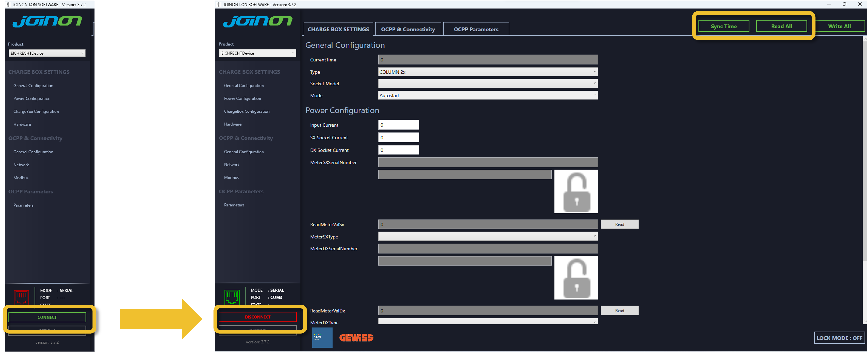Click the JOINON logo in right window
This screenshot has height=352, width=868.
click(257, 21)
